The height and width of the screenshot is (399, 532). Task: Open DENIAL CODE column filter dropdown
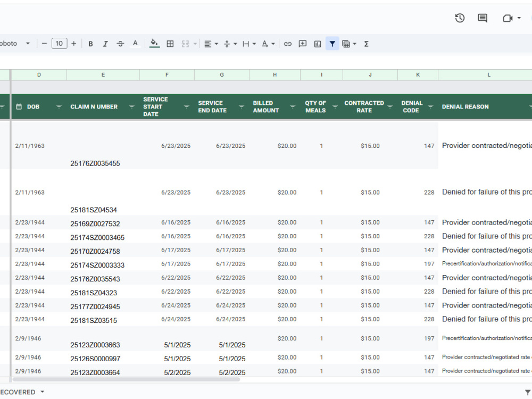pyautogui.click(x=430, y=106)
